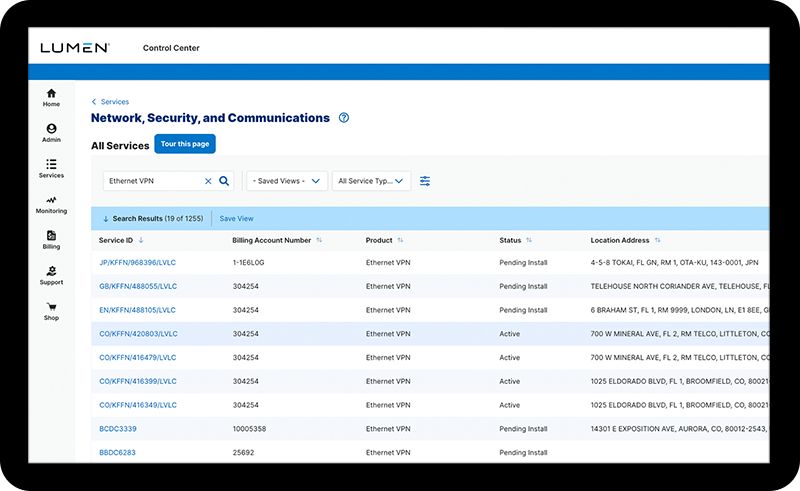The height and width of the screenshot is (491, 800).
Task: Click Active status of CO/KFFN/416349/LVLC
Action: pyautogui.click(x=510, y=405)
